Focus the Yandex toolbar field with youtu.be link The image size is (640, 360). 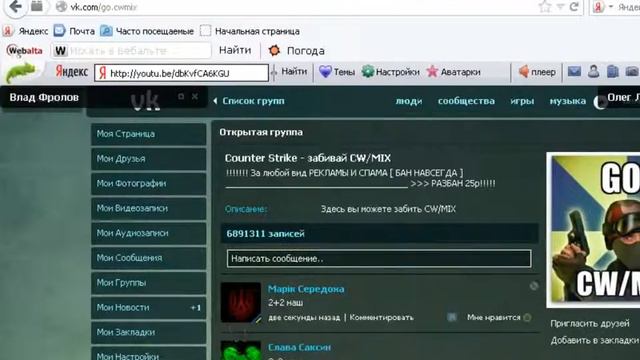(182, 73)
